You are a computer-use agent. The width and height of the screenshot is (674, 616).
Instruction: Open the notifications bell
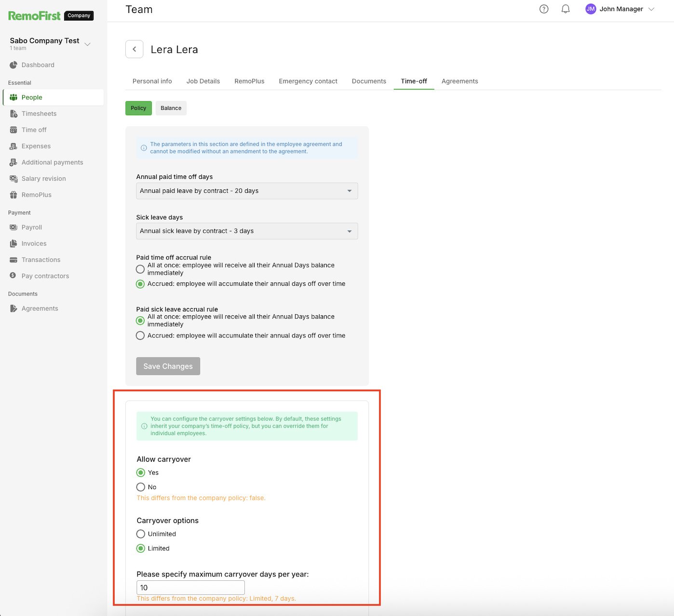click(566, 9)
